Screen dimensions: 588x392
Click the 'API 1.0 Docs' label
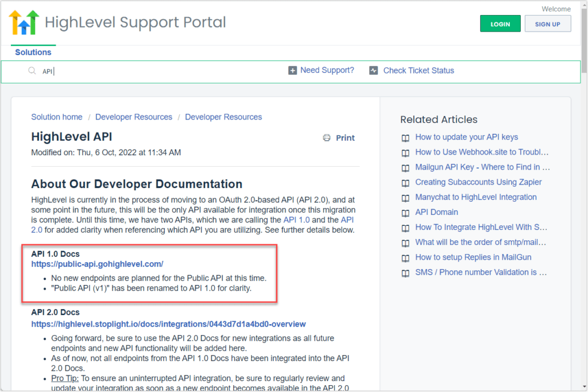coord(56,254)
